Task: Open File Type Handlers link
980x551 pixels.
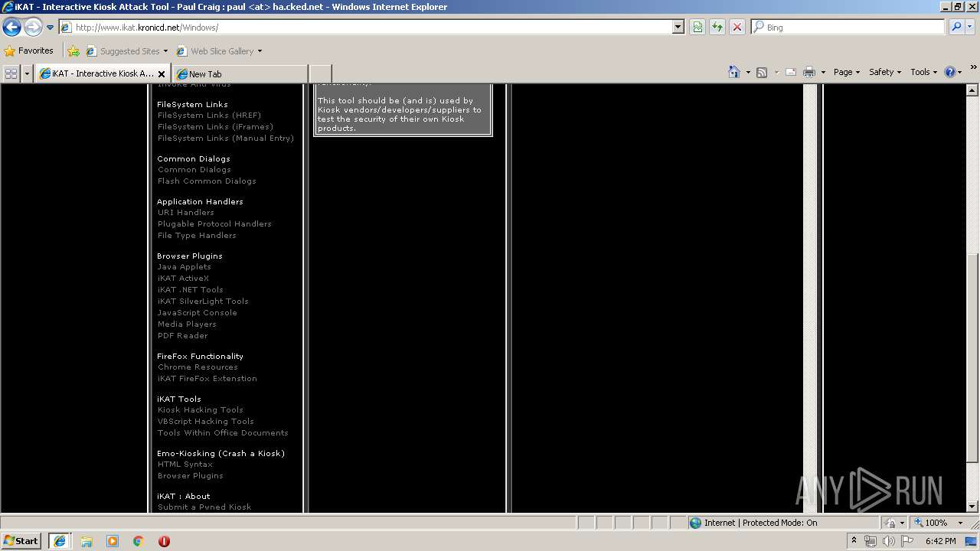Action: [x=197, y=236]
